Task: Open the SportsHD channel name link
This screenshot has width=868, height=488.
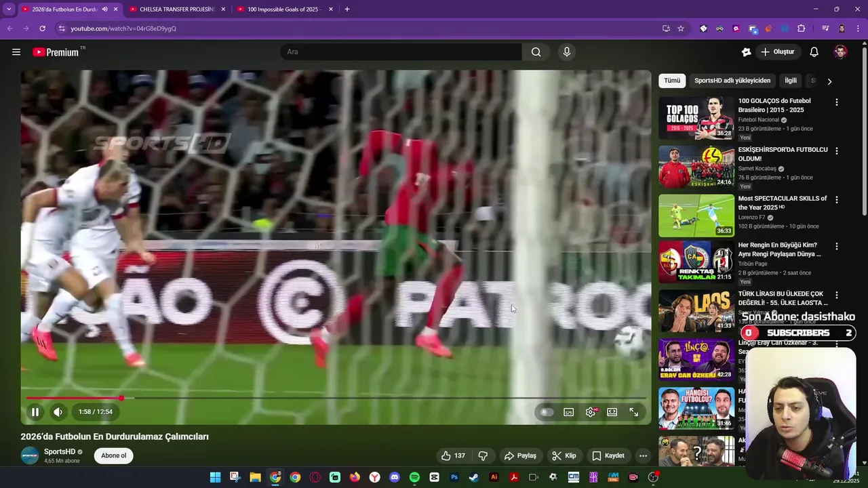Action: pos(60,451)
